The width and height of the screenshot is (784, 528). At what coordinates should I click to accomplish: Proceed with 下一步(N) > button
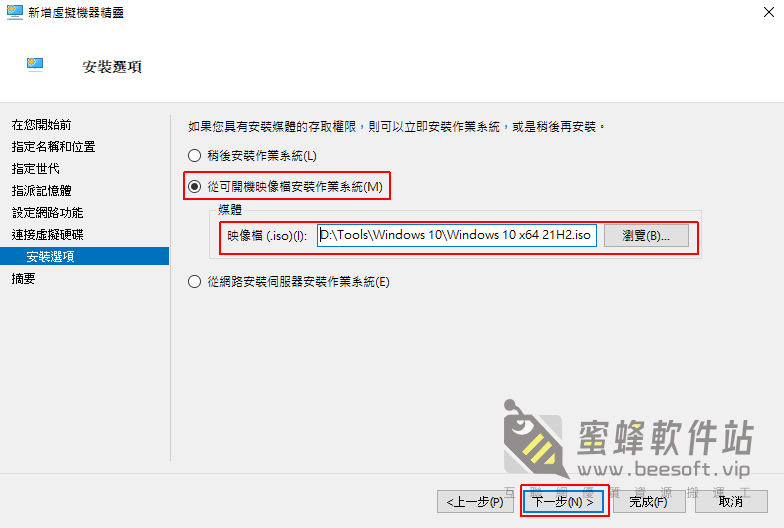click(x=563, y=502)
